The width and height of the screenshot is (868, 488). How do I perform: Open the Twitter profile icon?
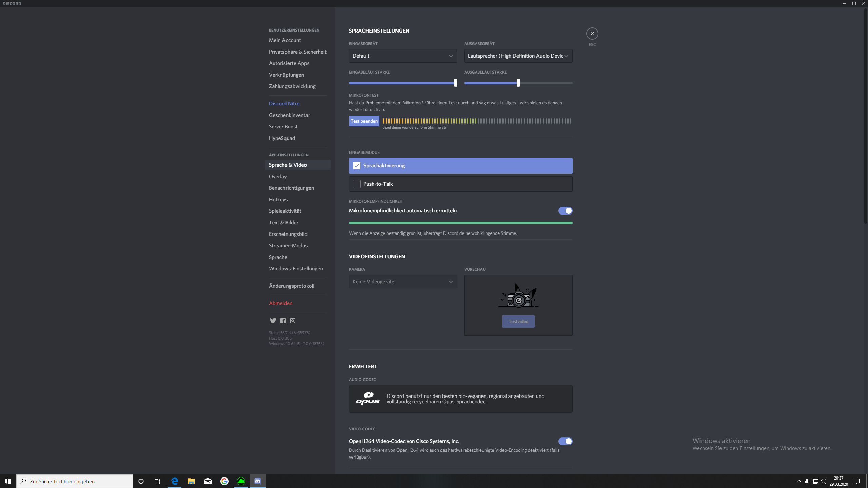click(x=273, y=321)
